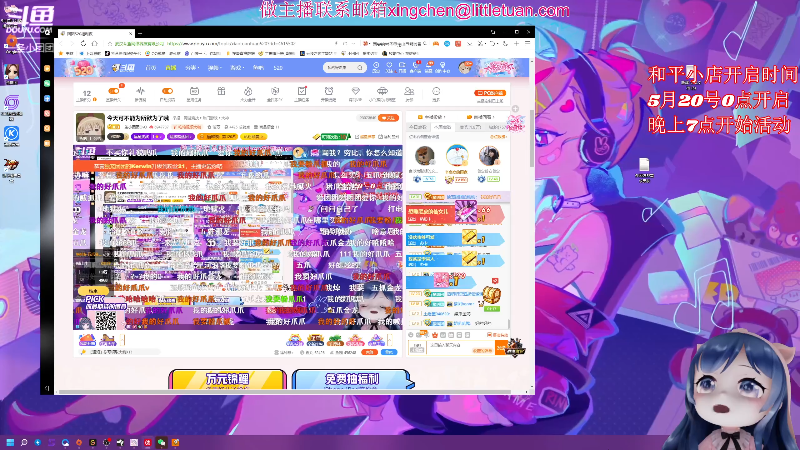Click the orange PC client button in the toolbar
800x450 pixels.
[x=489, y=93]
